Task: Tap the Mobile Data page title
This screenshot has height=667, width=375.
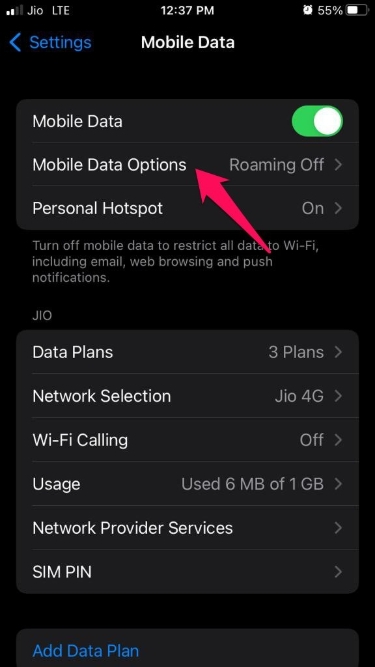Action: click(x=188, y=43)
